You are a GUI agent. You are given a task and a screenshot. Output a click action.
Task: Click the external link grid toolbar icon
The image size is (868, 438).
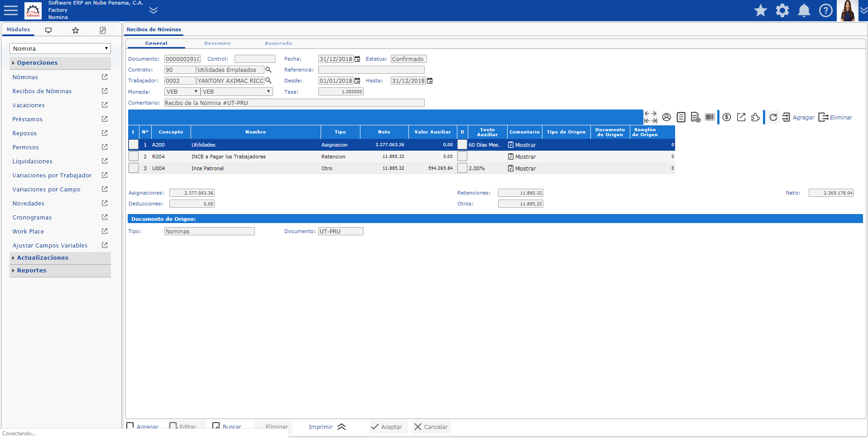click(741, 117)
